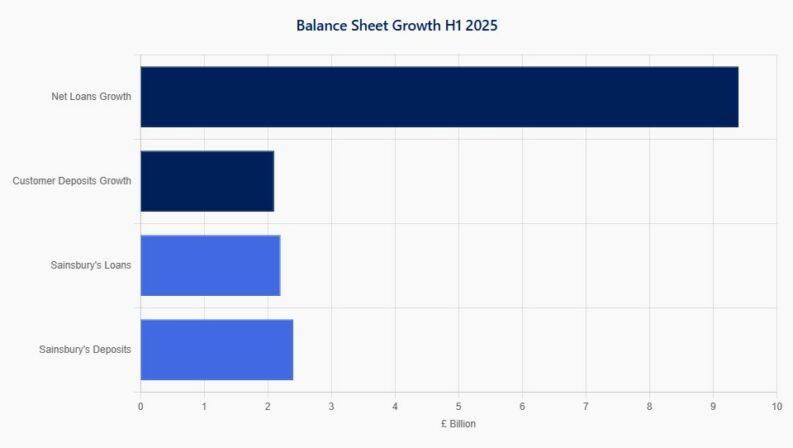Click the Sainsbury's Loans bar
793x448 pixels.
click(210, 265)
